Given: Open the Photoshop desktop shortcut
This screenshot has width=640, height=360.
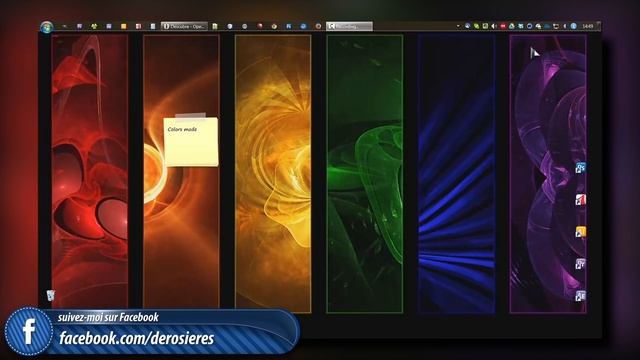Looking at the screenshot, I should (x=580, y=167).
